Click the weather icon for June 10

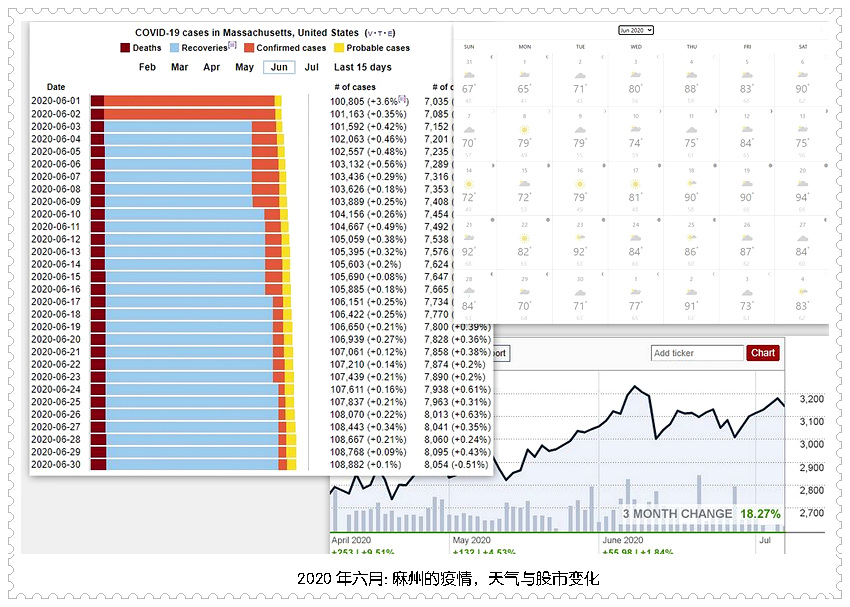pyautogui.click(x=636, y=130)
